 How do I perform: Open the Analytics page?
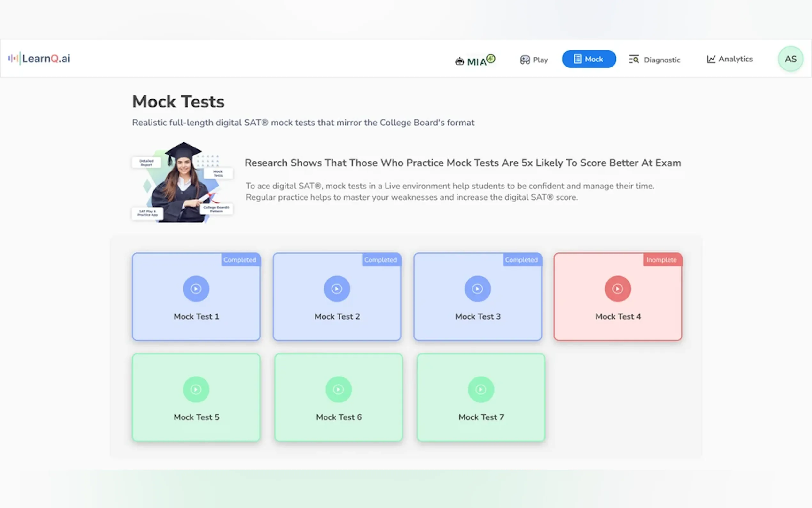(x=730, y=59)
